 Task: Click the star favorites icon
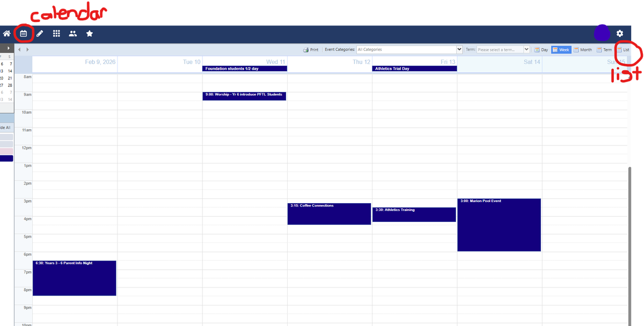pyautogui.click(x=90, y=33)
